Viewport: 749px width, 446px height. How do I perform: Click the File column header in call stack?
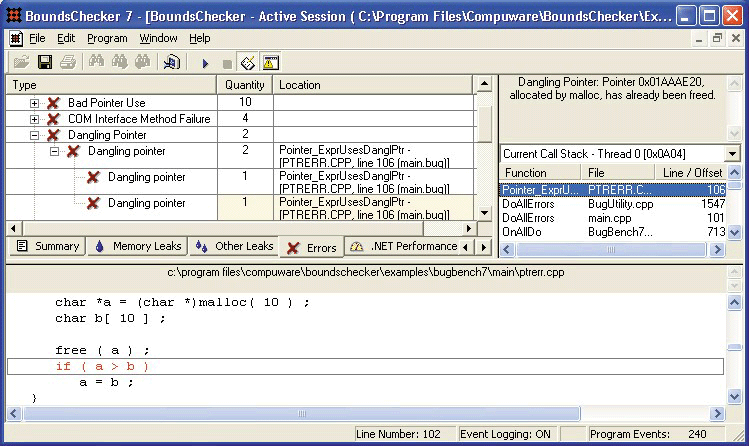click(617, 173)
